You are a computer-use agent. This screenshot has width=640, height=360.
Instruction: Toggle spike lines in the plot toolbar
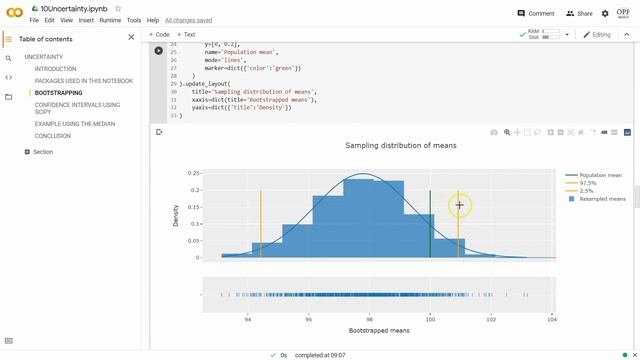tap(594, 132)
